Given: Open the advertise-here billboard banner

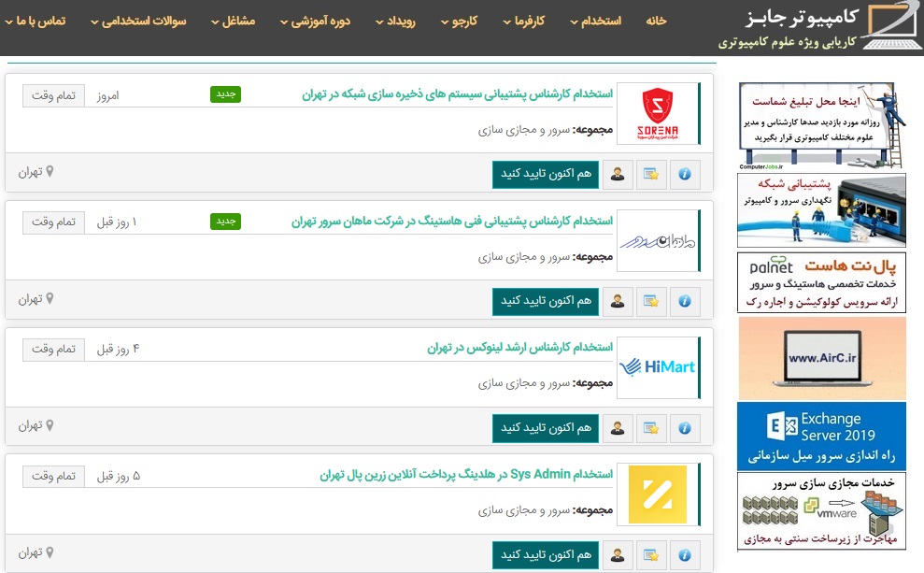Looking at the screenshot, I should pyautogui.click(x=821, y=126).
